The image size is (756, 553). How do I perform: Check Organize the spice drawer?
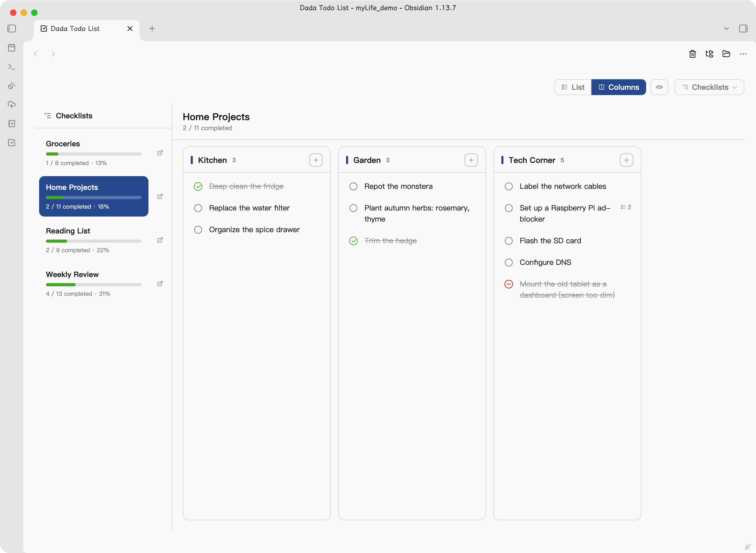click(x=198, y=230)
